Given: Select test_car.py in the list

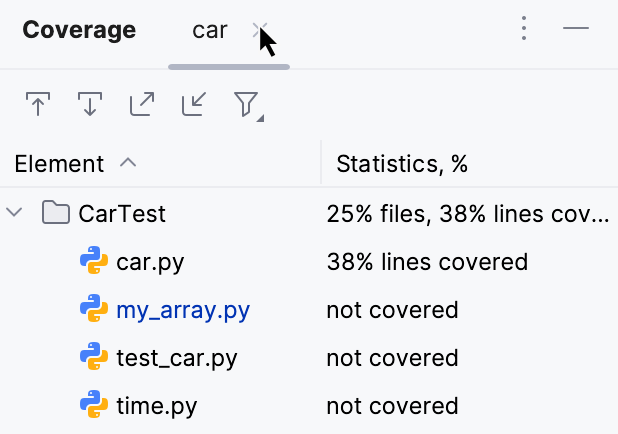Looking at the screenshot, I should 176,358.
